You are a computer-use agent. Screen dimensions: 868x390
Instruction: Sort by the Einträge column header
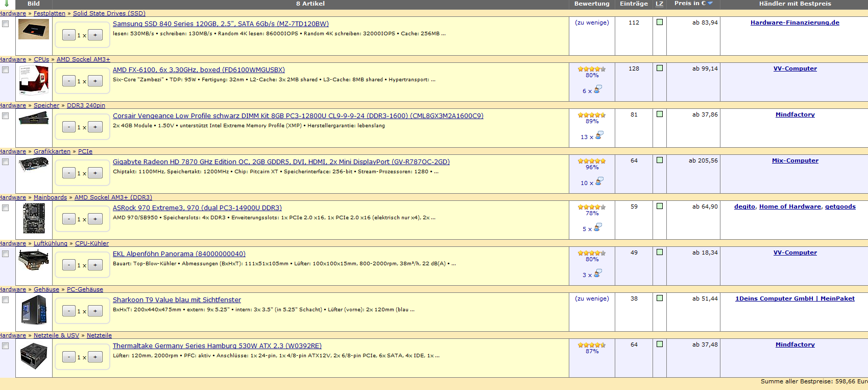pos(634,4)
